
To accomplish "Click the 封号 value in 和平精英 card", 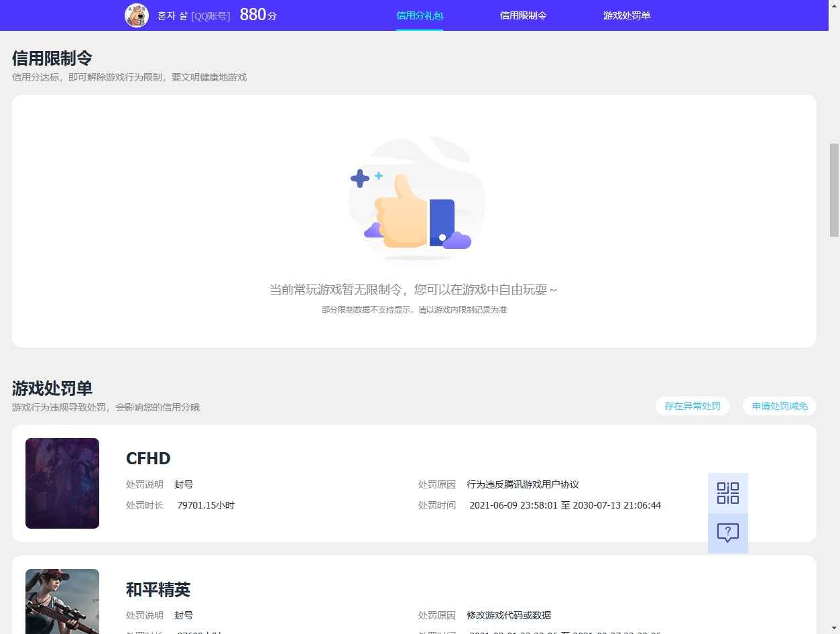I will (184, 615).
